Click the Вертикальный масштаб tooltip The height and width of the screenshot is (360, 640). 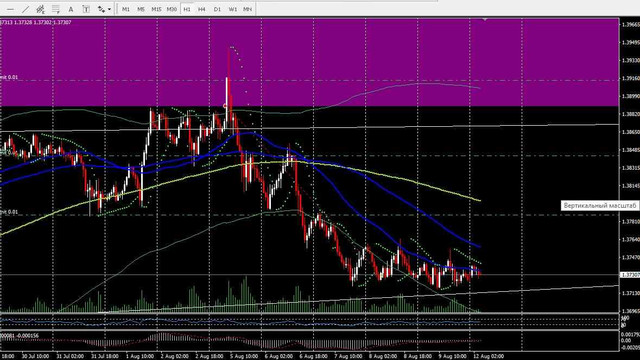coord(600,206)
